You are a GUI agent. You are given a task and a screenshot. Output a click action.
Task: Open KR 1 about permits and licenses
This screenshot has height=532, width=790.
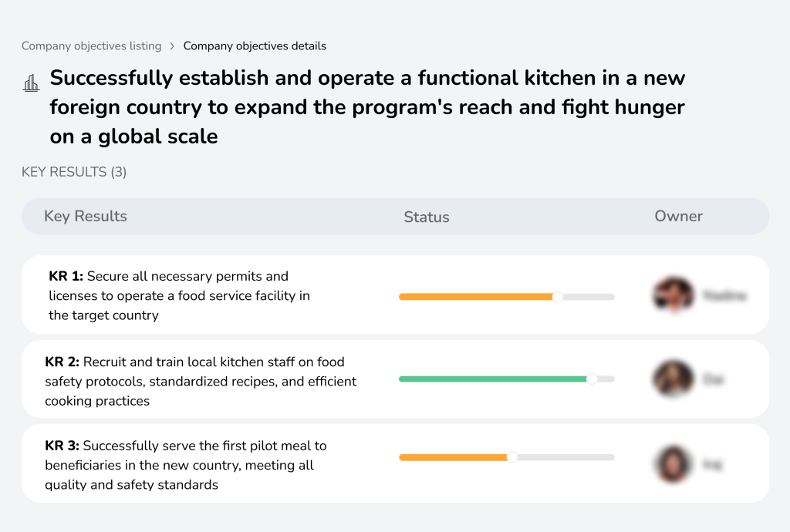pos(177,295)
